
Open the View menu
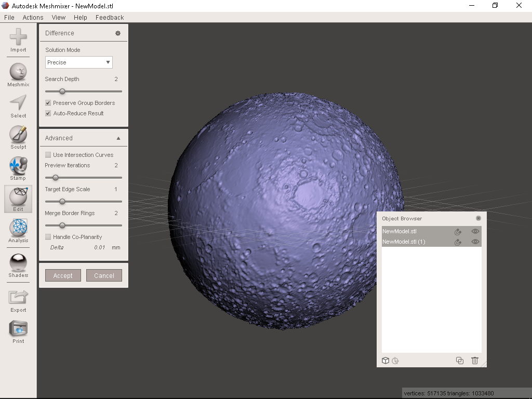pos(58,17)
